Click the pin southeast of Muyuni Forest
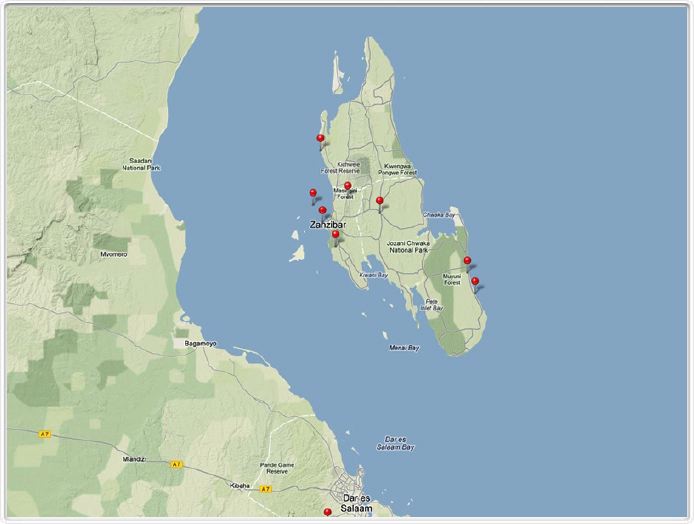This screenshot has width=694, height=524. [x=475, y=282]
